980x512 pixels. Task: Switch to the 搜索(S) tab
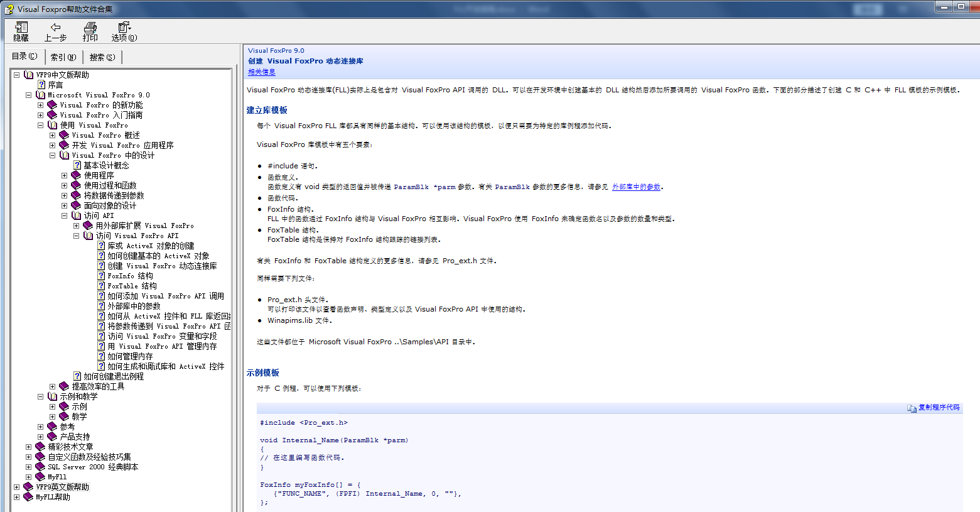(102, 57)
